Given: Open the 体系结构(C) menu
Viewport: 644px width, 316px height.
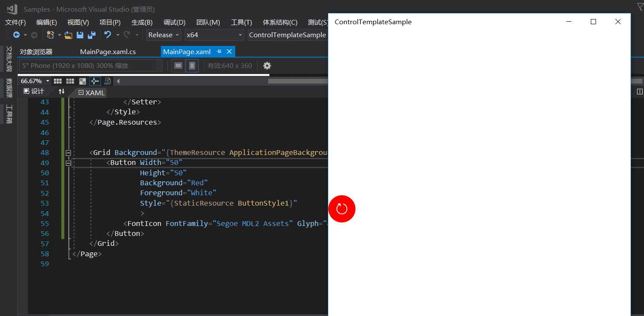Looking at the screenshot, I should 280,23.
